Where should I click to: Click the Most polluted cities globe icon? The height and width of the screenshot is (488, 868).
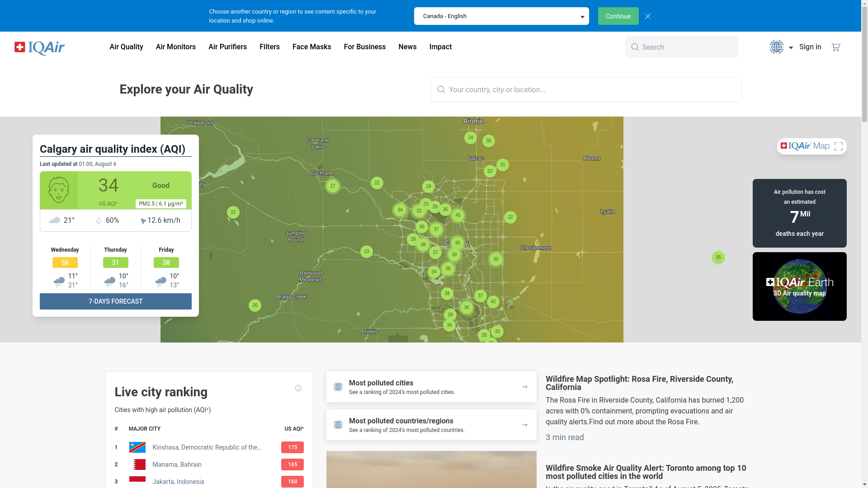click(338, 387)
